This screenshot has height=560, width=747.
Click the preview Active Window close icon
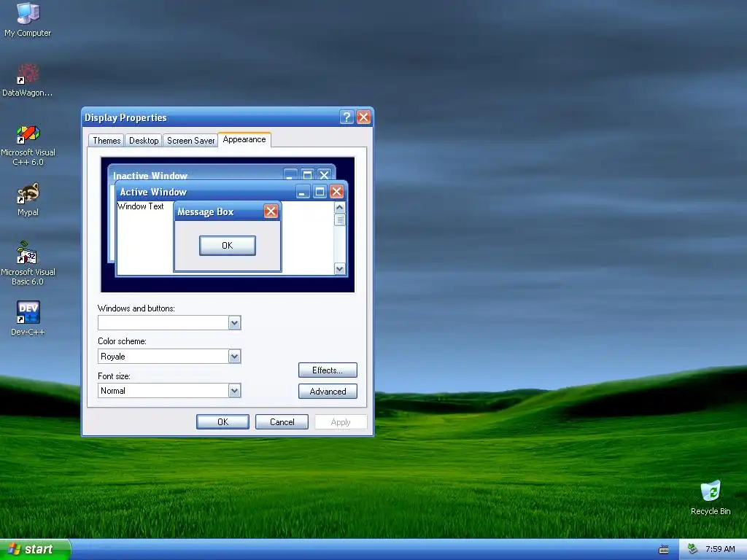click(337, 192)
